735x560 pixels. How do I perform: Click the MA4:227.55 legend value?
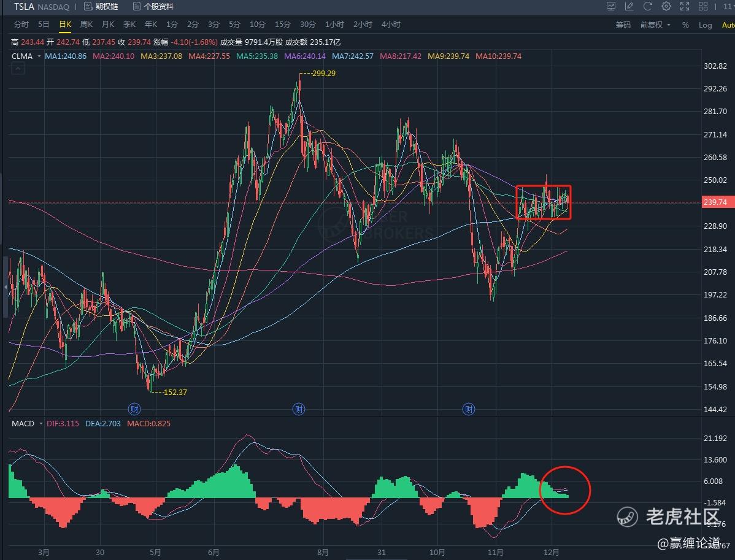pyautogui.click(x=209, y=56)
